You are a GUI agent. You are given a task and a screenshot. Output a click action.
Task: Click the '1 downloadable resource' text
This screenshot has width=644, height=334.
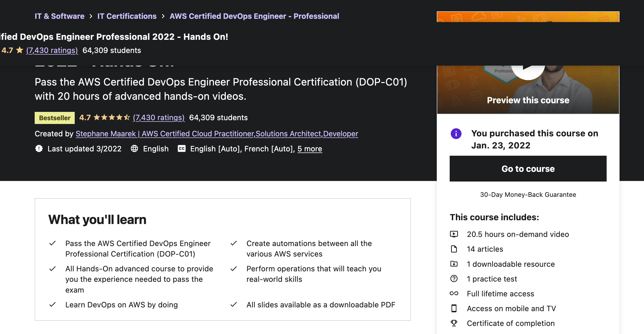511,264
